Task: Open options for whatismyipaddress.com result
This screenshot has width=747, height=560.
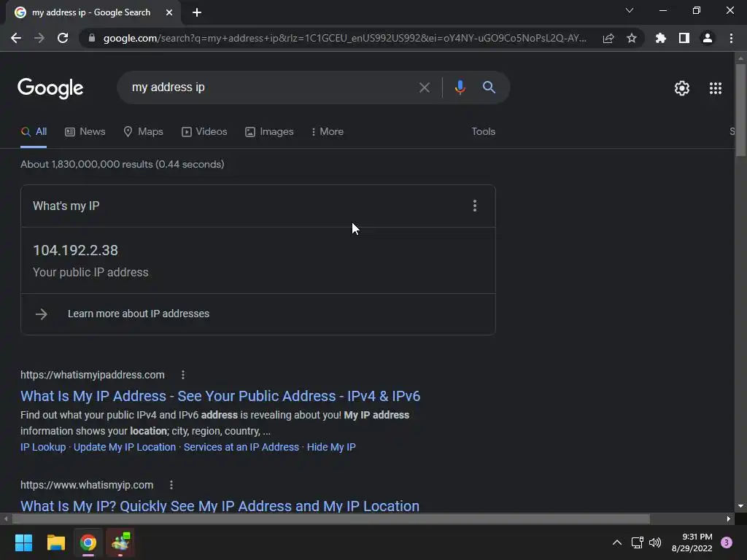Action: (x=183, y=376)
